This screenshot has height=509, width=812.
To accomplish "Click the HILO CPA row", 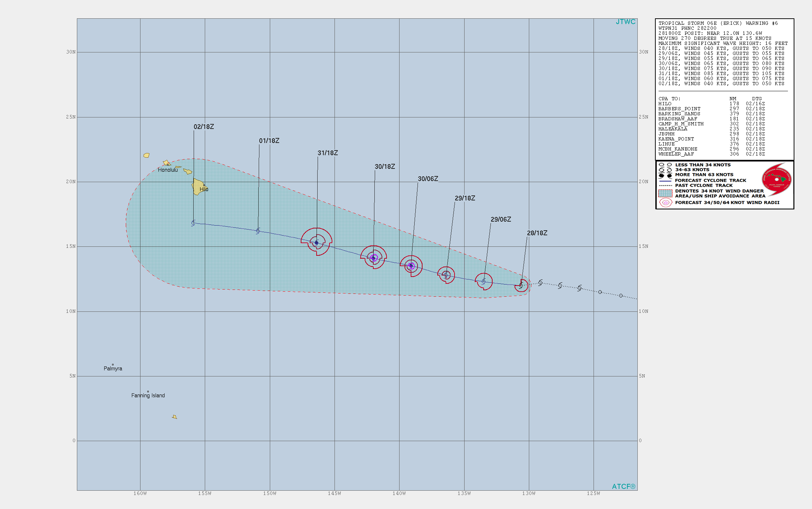I will (711, 104).
